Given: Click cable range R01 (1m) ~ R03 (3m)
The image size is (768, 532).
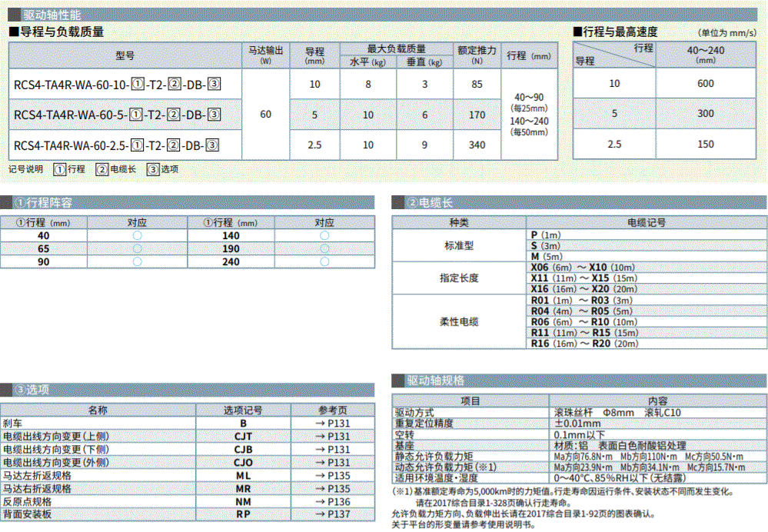Looking at the screenshot, I should point(582,301).
